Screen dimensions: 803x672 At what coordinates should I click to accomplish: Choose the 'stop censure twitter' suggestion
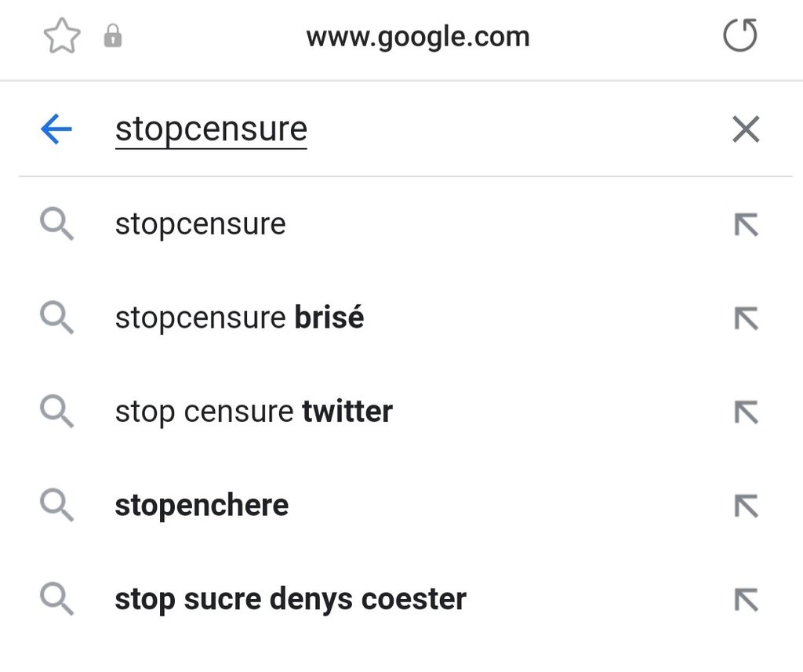pos(253,412)
